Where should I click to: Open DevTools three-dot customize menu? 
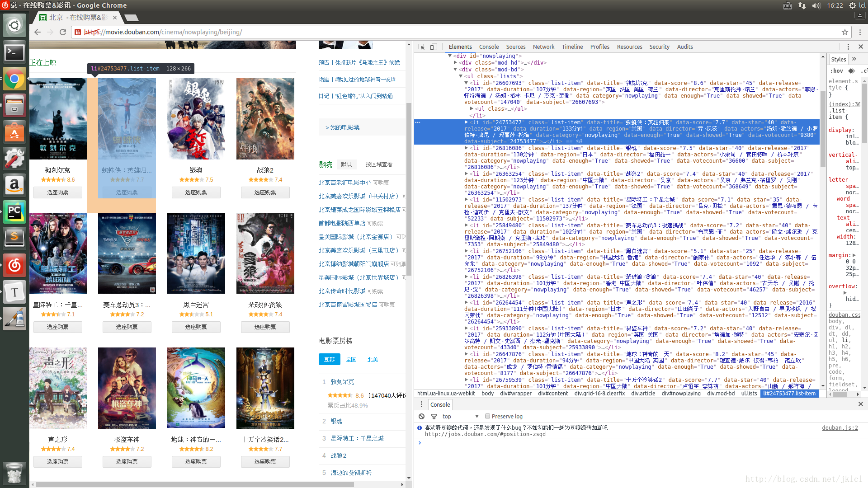tap(848, 47)
